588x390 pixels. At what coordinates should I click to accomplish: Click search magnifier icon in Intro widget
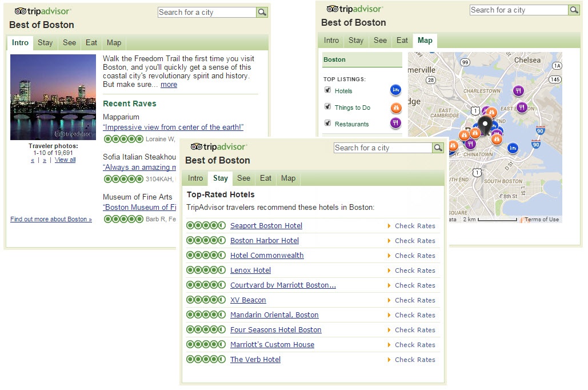pyautogui.click(x=262, y=13)
